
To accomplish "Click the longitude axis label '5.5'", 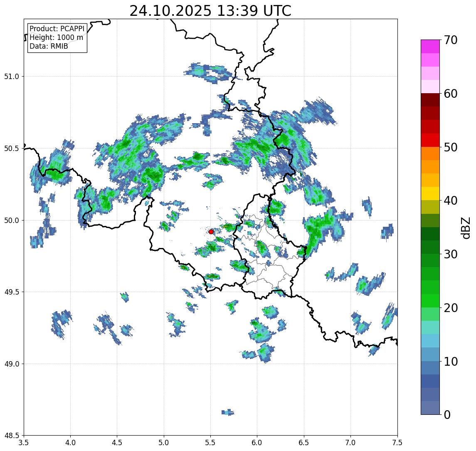I will click(x=211, y=443).
